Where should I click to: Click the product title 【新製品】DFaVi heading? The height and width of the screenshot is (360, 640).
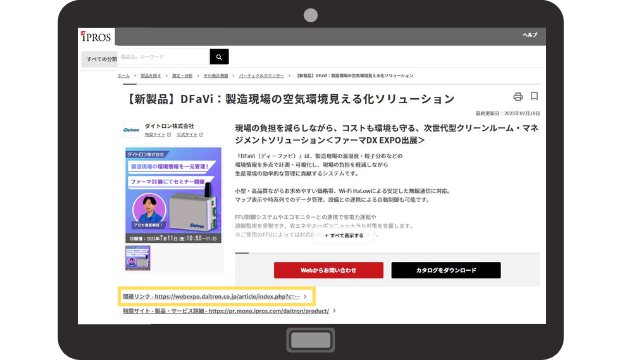coord(289,99)
